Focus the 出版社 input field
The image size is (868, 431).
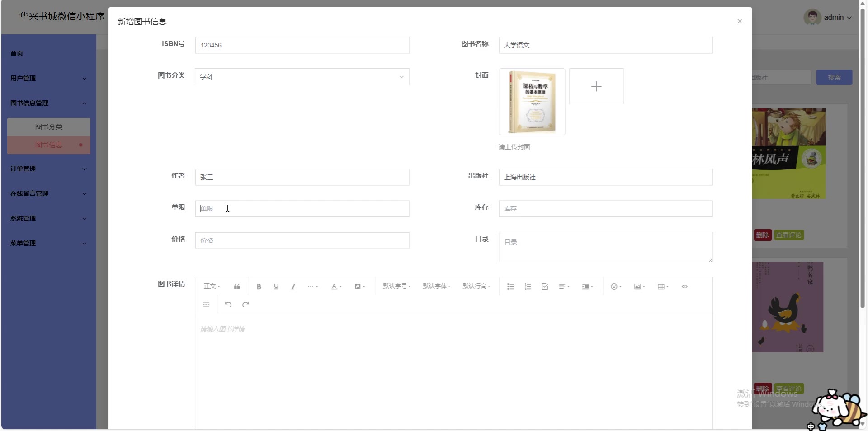(606, 177)
